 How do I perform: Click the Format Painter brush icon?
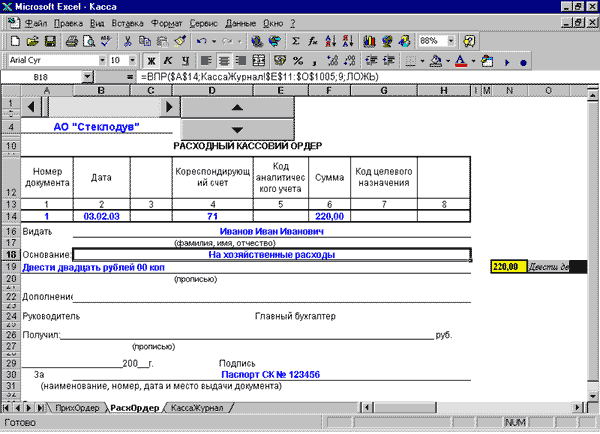coord(180,41)
